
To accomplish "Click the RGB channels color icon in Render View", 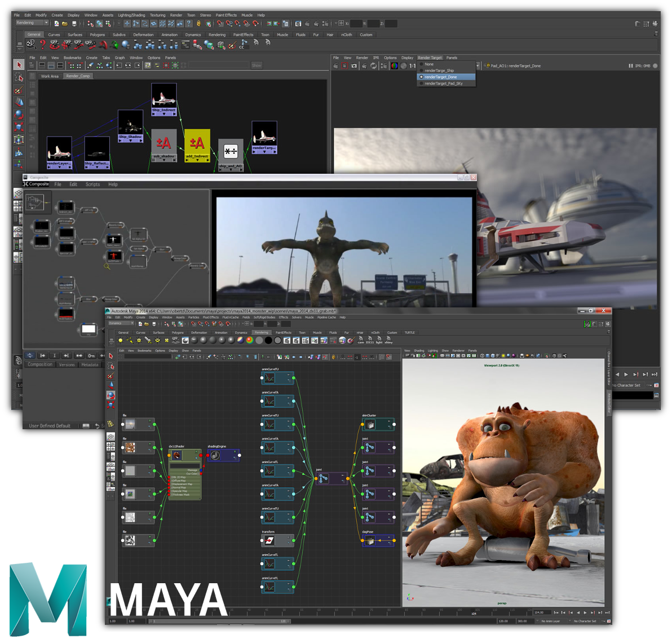I will click(x=394, y=66).
